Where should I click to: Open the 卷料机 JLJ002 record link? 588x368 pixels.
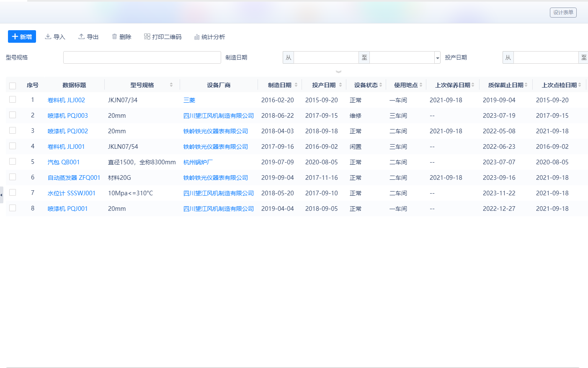point(66,100)
